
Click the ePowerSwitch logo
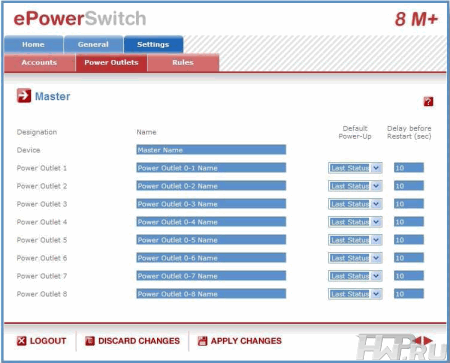80,19
